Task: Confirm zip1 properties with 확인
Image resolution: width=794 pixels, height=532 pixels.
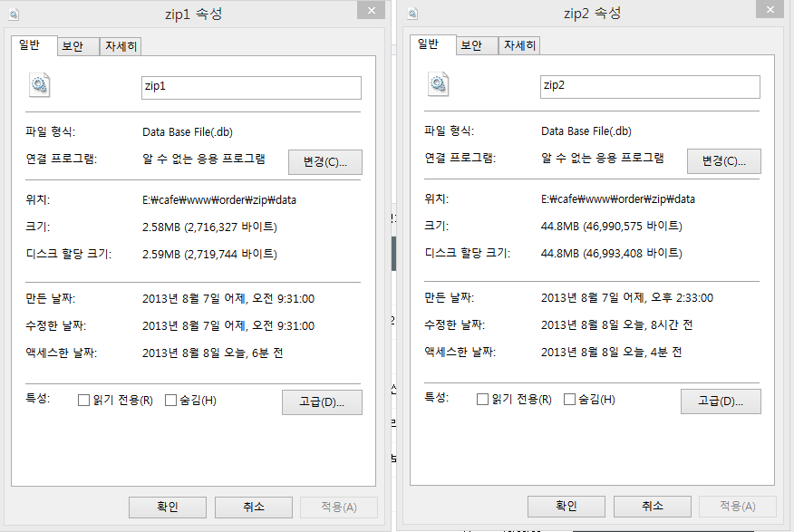Action: pos(168,507)
